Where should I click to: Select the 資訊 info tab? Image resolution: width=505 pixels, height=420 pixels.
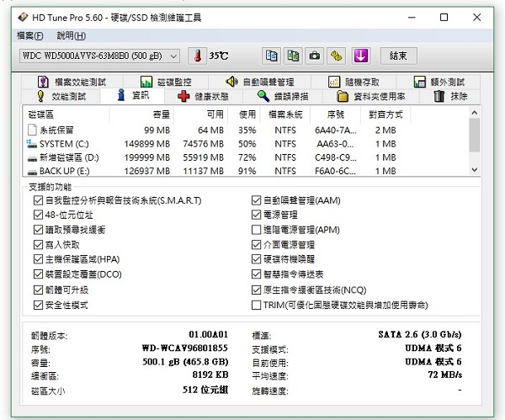pyautogui.click(x=132, y=95)
